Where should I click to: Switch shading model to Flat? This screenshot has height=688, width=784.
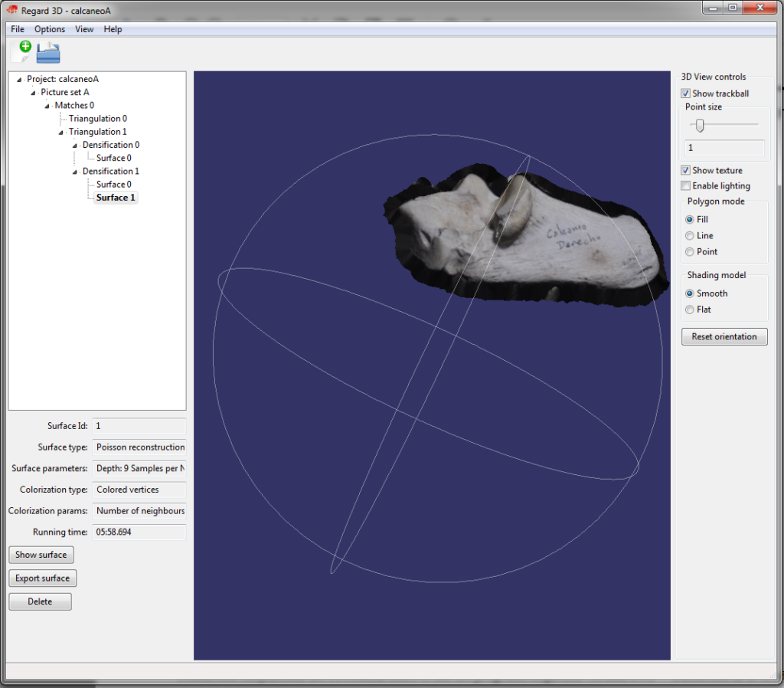click(x=691, y=310)
